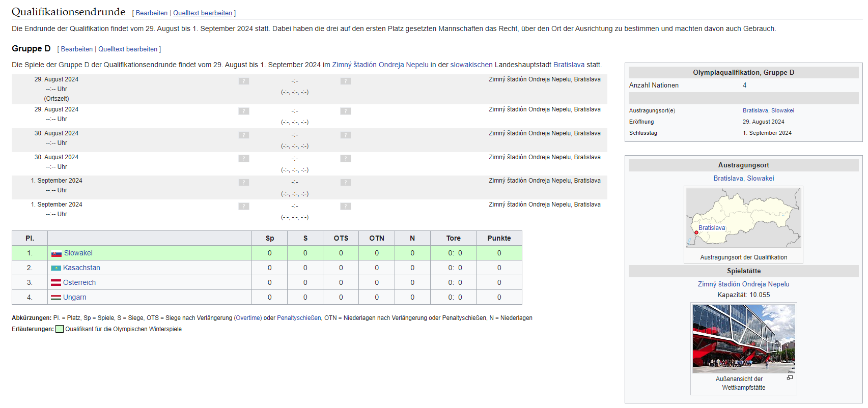The height and width of the screenshot is (408, 868).
Task: Open Bearbeiten next to Qualifikationsendrunde heading
Action: point(151,13)
